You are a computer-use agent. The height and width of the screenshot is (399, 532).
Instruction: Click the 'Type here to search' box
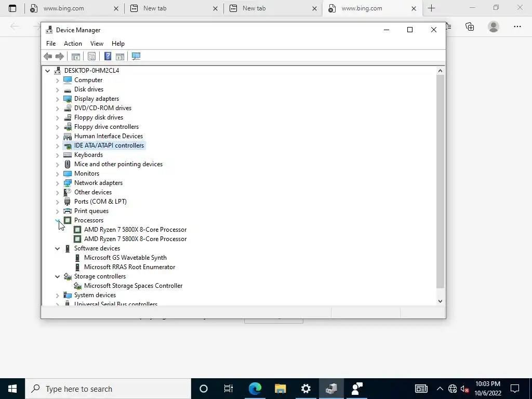coord(108,389)
